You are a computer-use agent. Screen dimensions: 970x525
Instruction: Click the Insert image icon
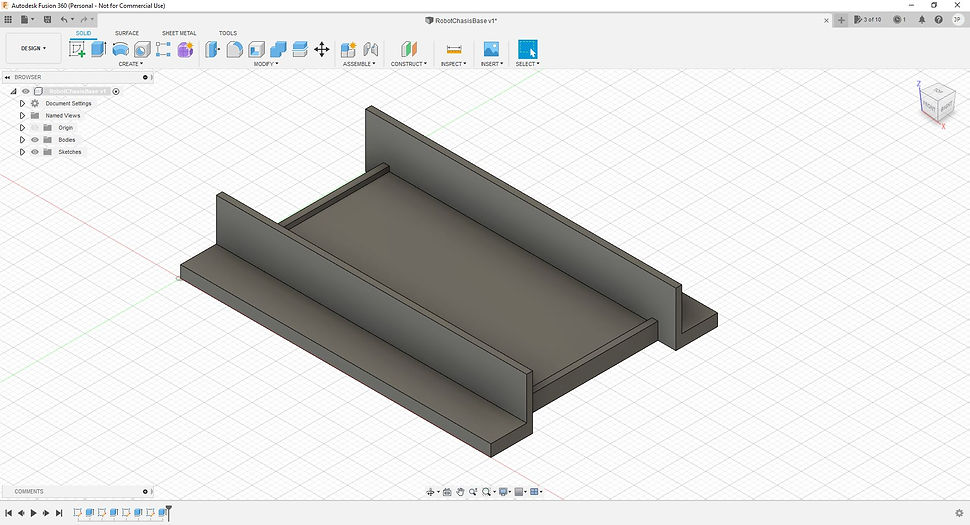(491, 49)
